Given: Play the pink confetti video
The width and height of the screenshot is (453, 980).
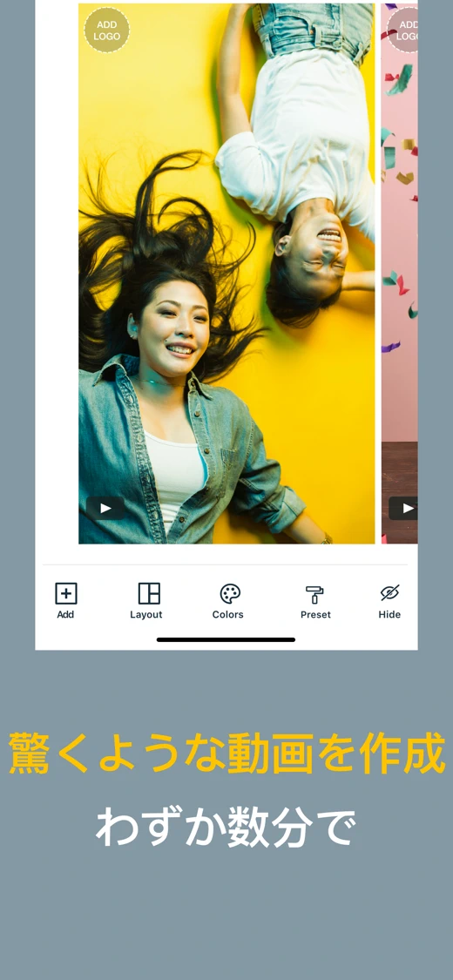Looking at the screenshot, I should point(403,508).
